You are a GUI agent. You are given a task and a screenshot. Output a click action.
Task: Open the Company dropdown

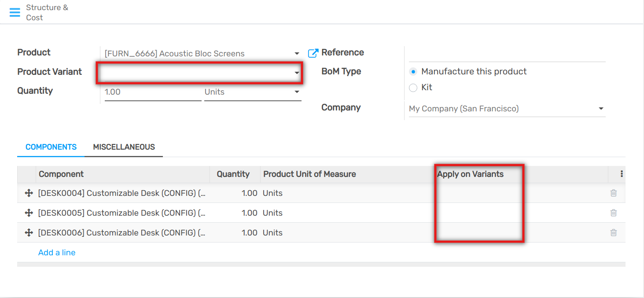(601, 109)
